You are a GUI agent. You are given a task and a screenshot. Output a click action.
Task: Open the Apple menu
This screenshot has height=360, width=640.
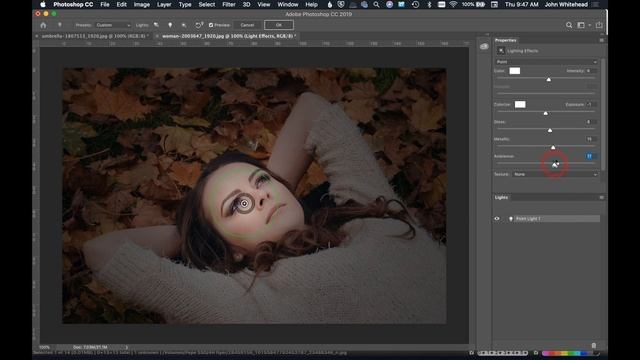point(42,4)
